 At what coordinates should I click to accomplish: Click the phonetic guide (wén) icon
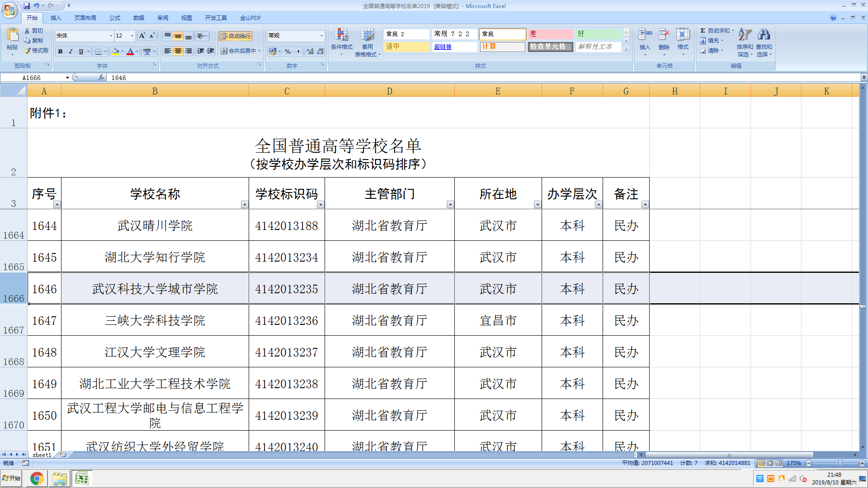[x=147, y=52]
